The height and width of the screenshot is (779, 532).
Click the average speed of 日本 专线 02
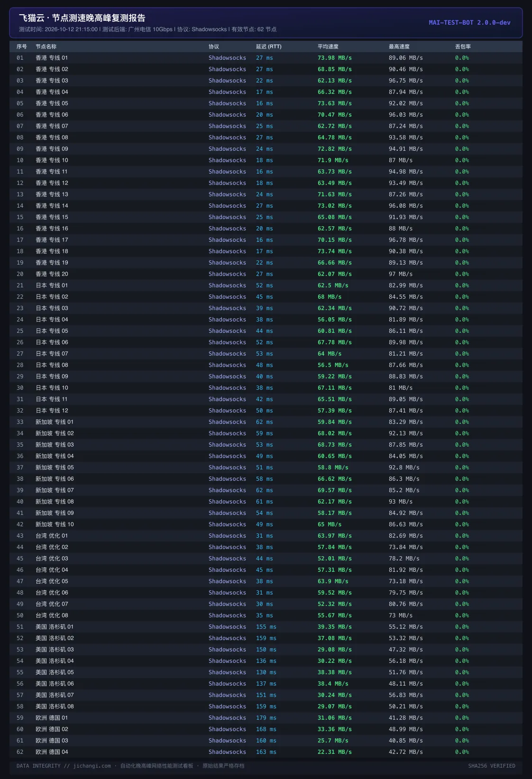click(x=330, y=297)
